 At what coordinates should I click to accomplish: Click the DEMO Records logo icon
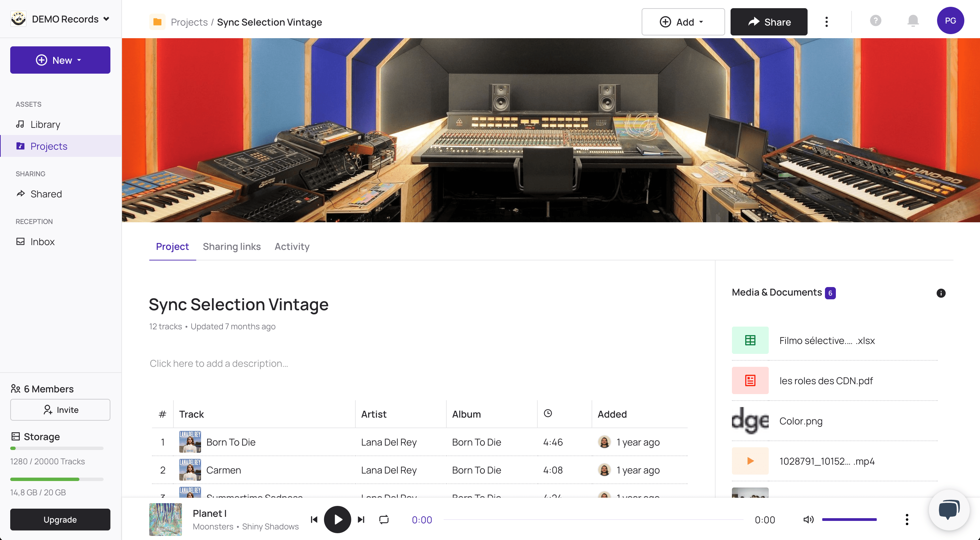click(x=18, y=19)
